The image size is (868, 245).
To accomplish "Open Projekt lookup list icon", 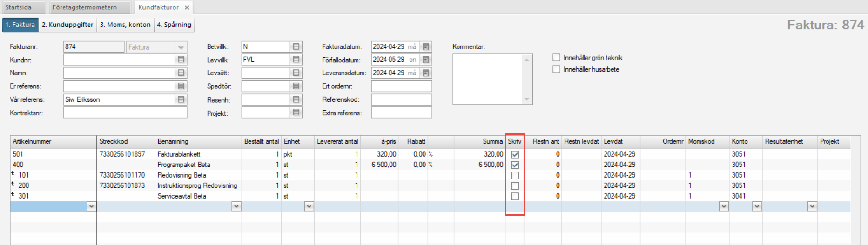I will point(296,113).
